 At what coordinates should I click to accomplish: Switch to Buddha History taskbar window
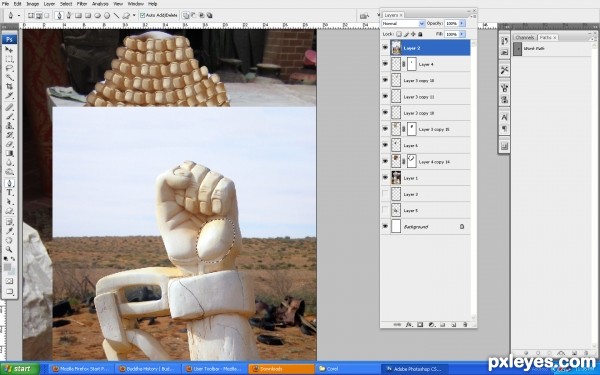pos(148,369)
